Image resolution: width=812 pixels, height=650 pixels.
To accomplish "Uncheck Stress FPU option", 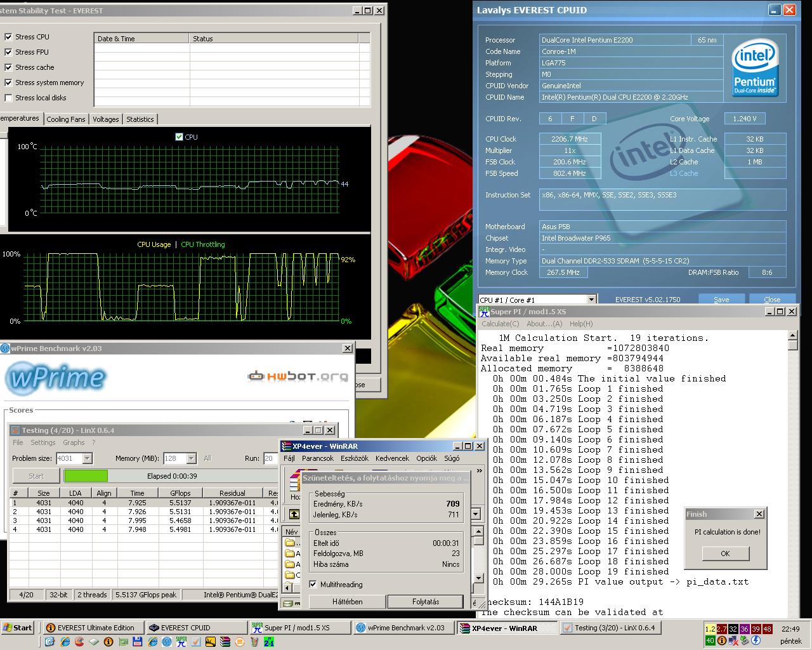I will click(8, 52).
